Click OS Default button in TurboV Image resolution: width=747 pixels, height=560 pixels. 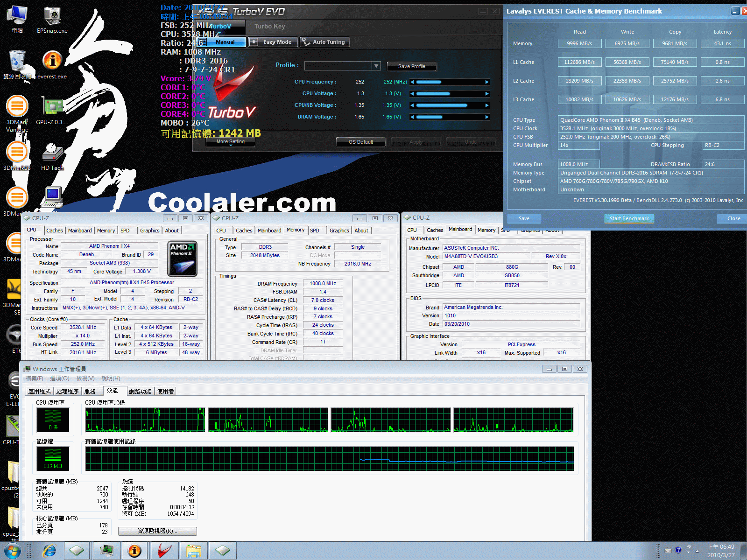(x=361, y=142)
